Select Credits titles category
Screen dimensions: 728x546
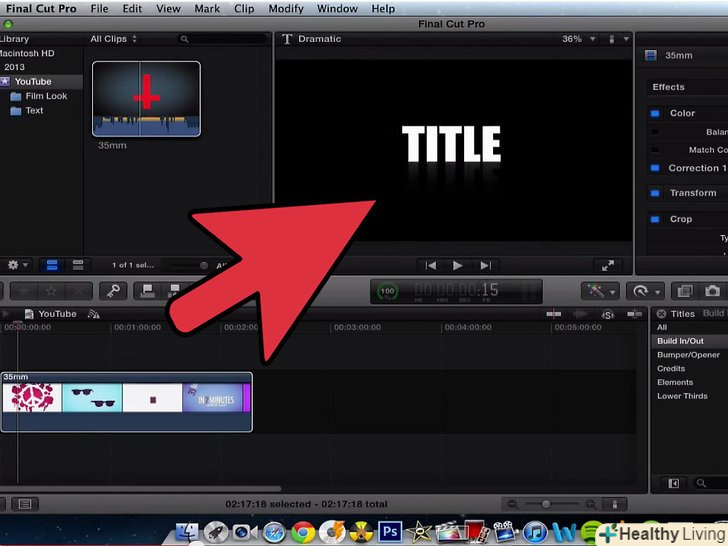coord(671,369)
